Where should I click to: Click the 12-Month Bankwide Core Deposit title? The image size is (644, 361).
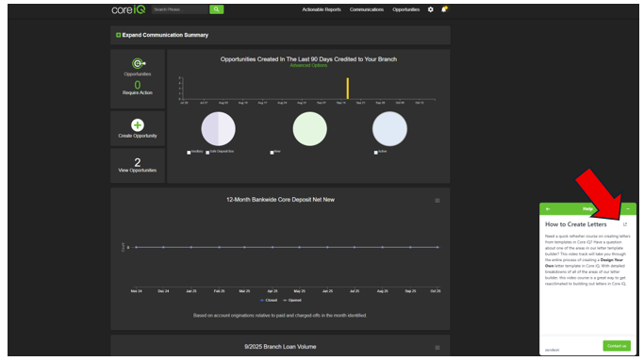(x=281, y=200)
